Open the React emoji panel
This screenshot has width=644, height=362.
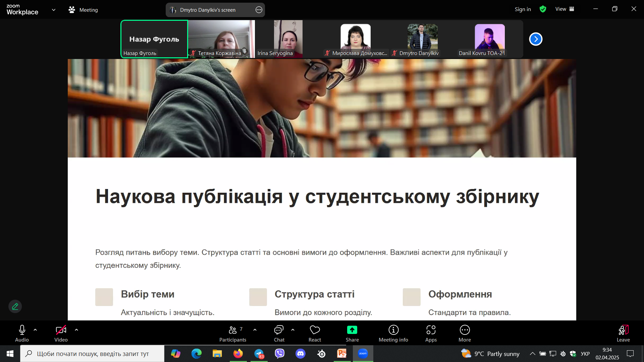315,334
